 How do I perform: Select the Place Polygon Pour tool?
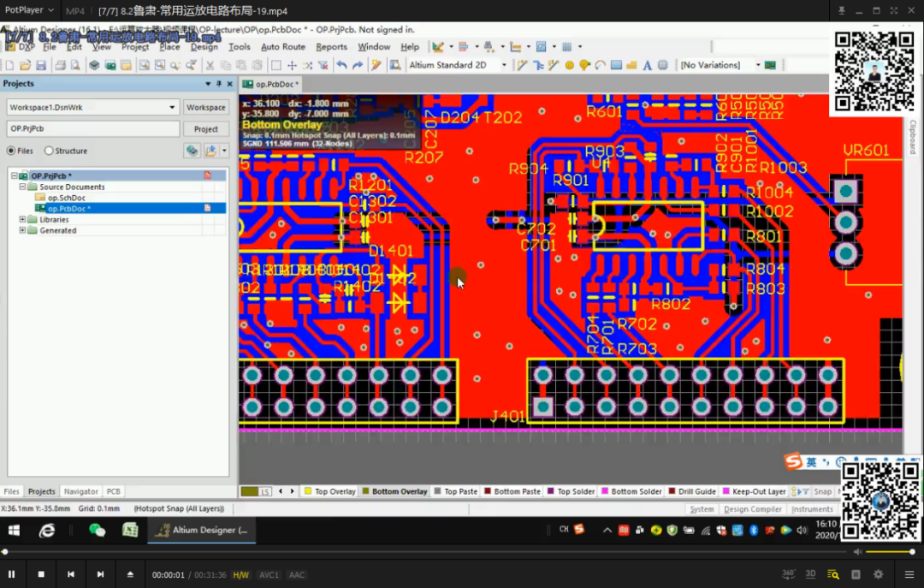coord(631,65)
